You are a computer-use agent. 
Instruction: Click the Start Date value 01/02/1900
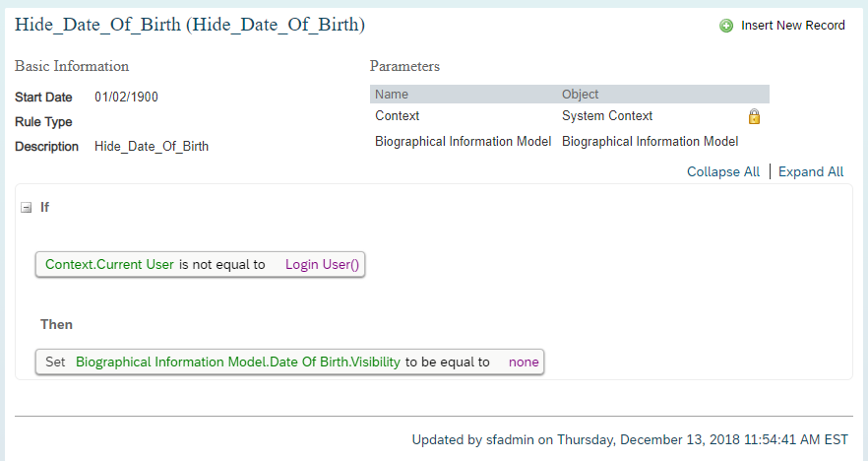126,97
